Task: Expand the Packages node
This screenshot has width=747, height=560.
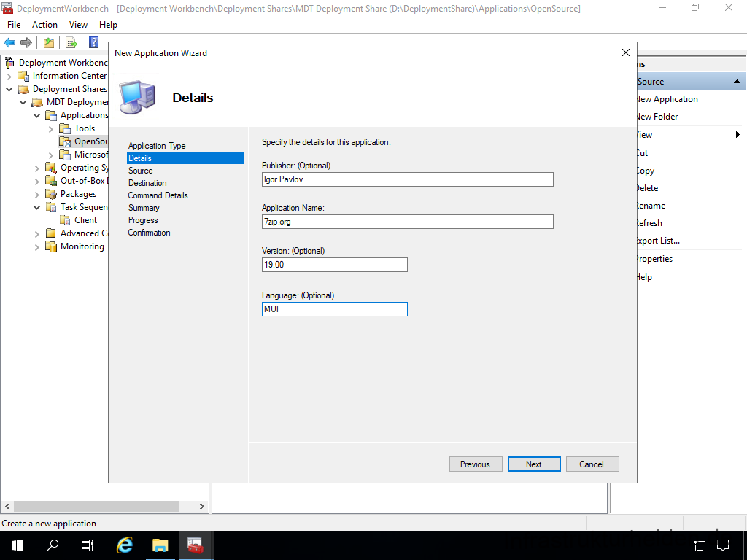Action: click(36, 194)
